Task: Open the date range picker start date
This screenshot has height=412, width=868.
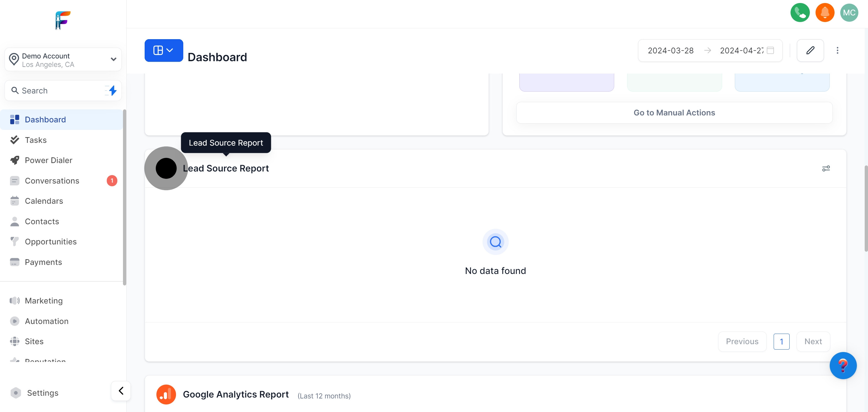Action: [x=671, y=50]
